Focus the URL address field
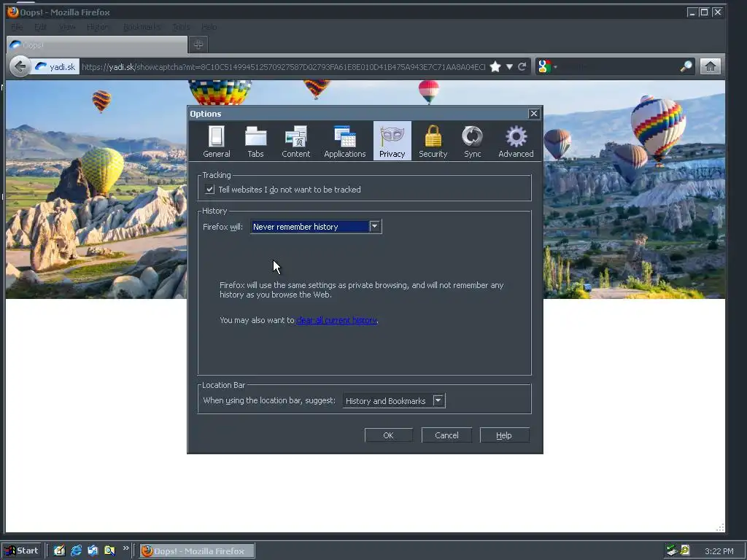The image size is (747, 560). 283,66
